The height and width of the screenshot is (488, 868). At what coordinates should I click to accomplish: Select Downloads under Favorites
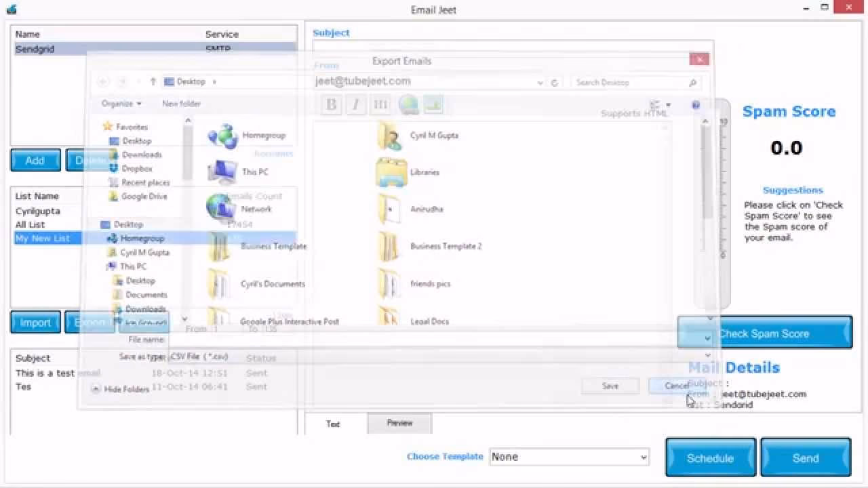coord(142,155)
